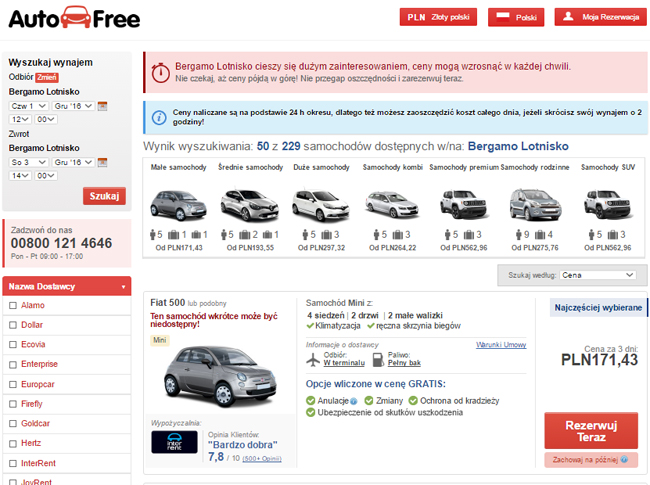Open the Warunki Umowy link
The width and height of the screenshot is (650, 485).
click(x=501, y=345)
